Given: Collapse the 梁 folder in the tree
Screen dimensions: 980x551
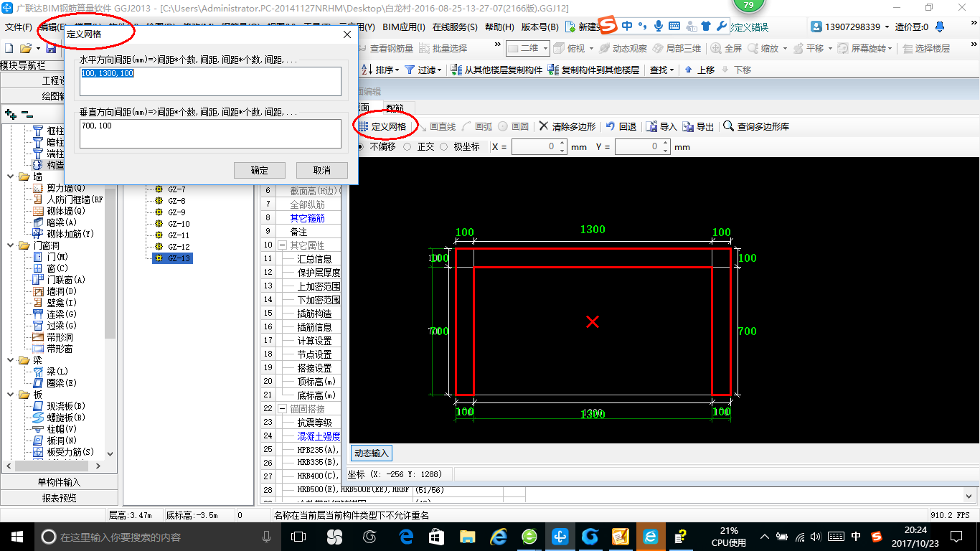Looking at the screenshot, I should pos(10,360).
